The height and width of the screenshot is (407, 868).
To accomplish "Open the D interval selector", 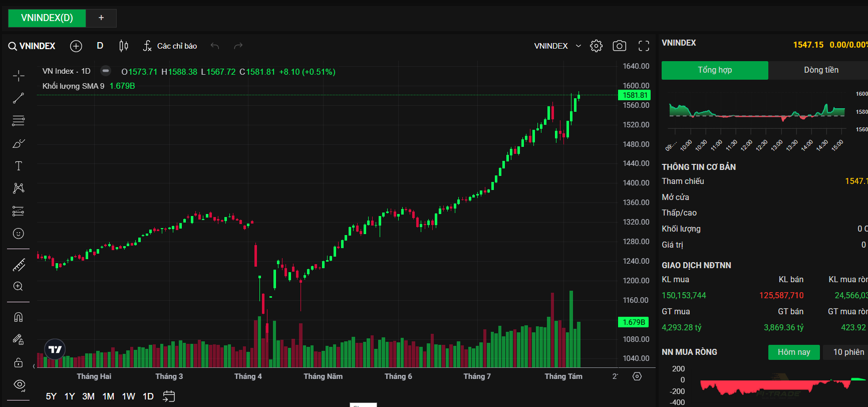I will tap(100, 46).
